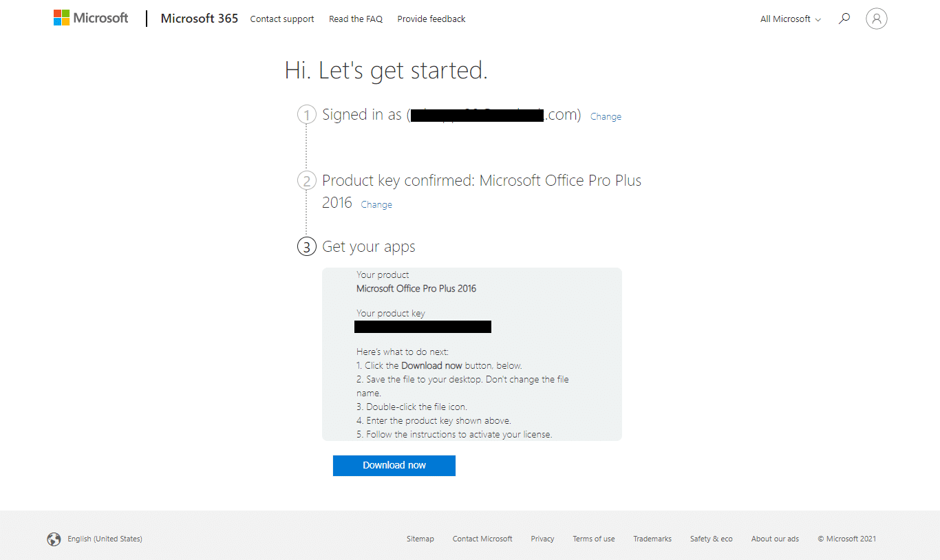Click '© Microsoft 2021' copyright text
The image size is (940, 560).
(x=847, y=539)
